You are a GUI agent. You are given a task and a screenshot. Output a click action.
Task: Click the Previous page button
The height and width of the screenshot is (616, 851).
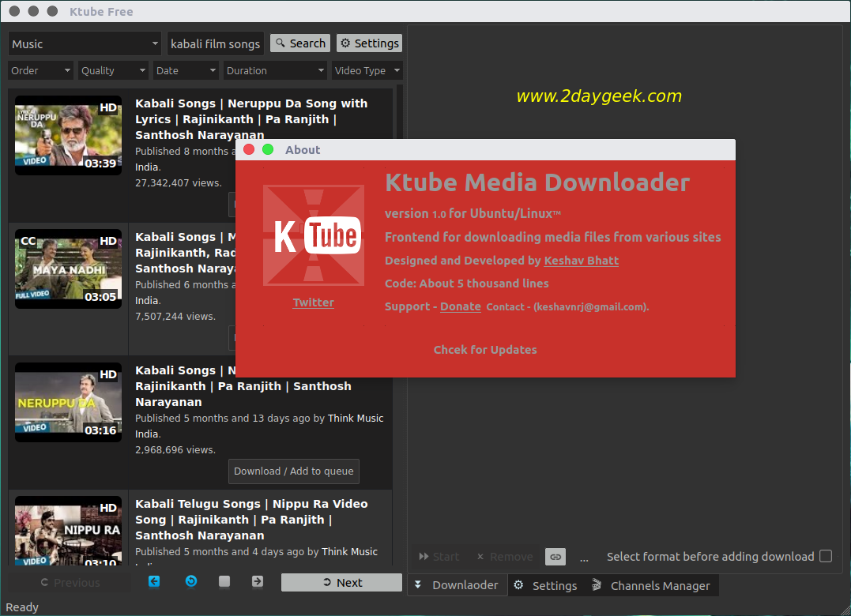click(x=70, y=582)
